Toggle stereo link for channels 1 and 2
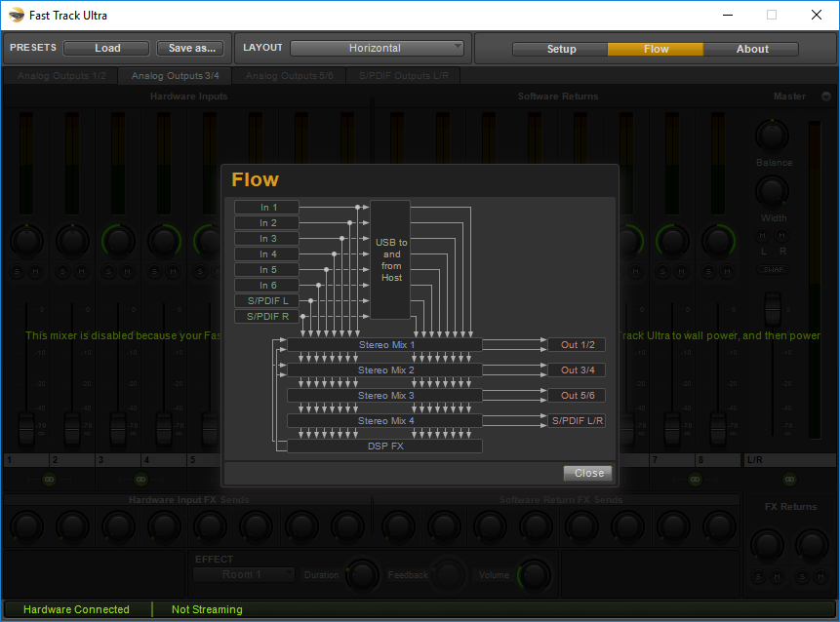The height and width of the screenshot is (622, 840). [49, 480]
